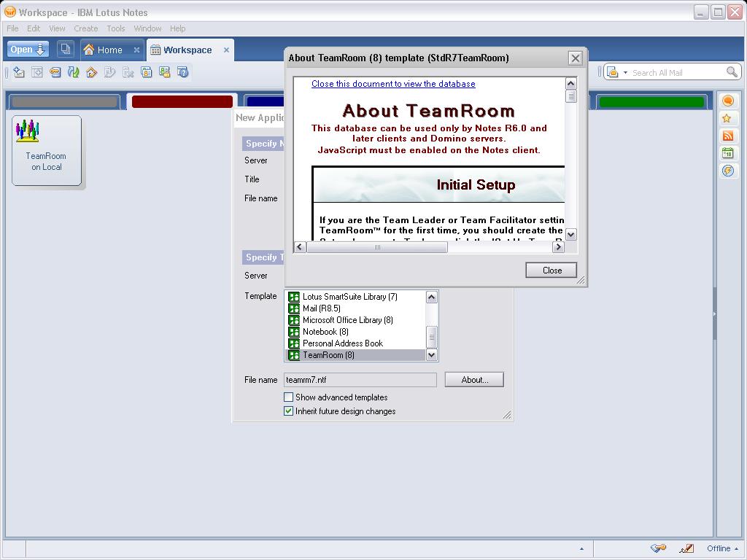This screenshot has width=747, height=560.
Task: Toggle Show advanced templates checkbox
Action: 288,397
